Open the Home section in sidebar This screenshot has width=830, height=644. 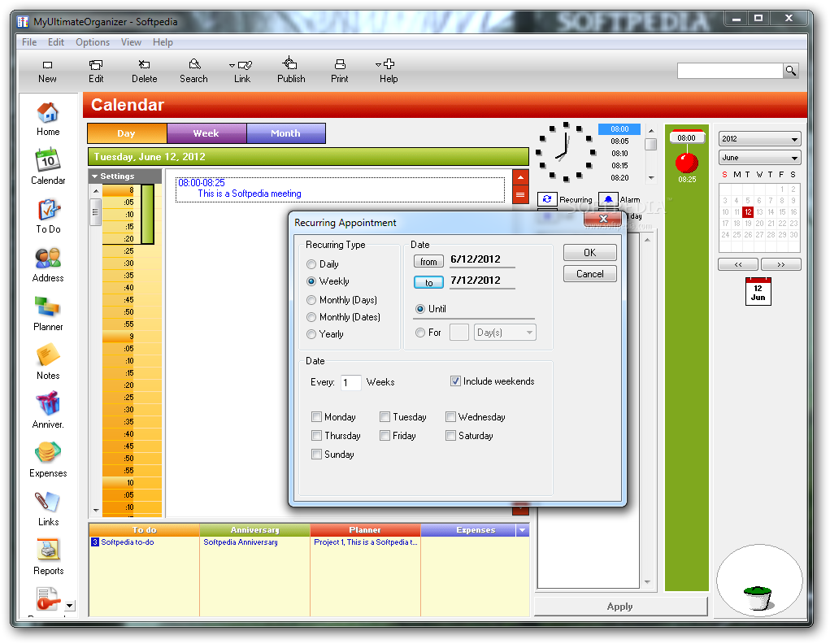pyautogui.click(x=48, y=120)
